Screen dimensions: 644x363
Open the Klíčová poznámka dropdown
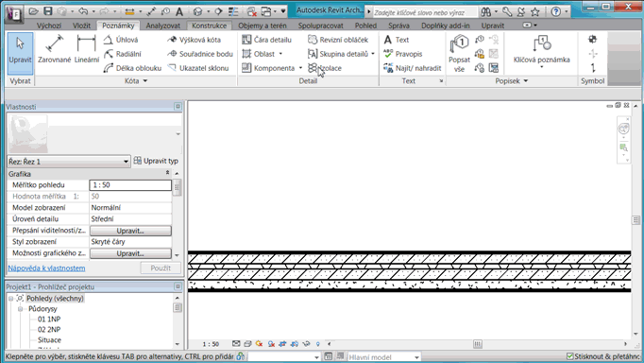[x=541, y=67]
